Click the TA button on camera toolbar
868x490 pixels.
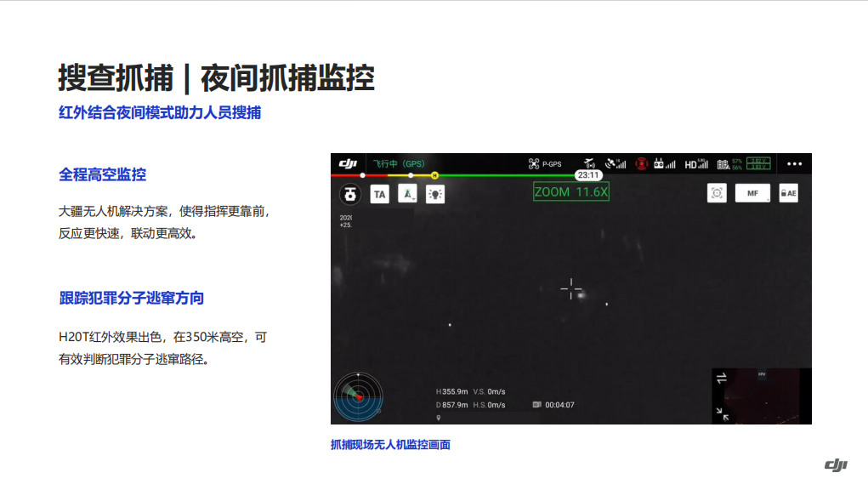pyautogui.click(x=379, y=194)
